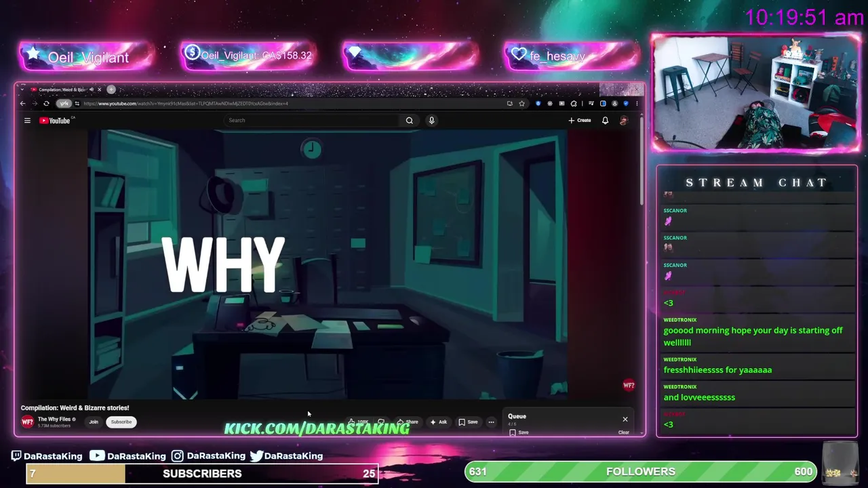Open the YouTube hamburger guide menu
This screenshot has height=488, width=868.
coord(27,121)
